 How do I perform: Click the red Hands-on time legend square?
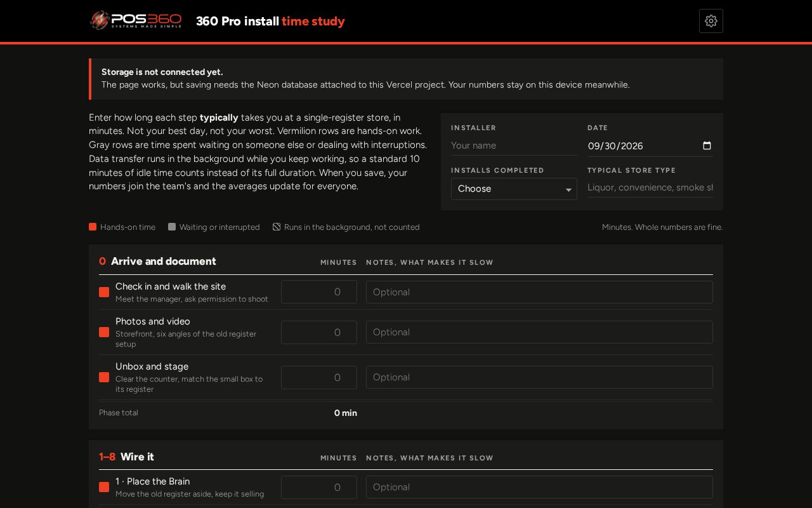(x=93, y=227)
